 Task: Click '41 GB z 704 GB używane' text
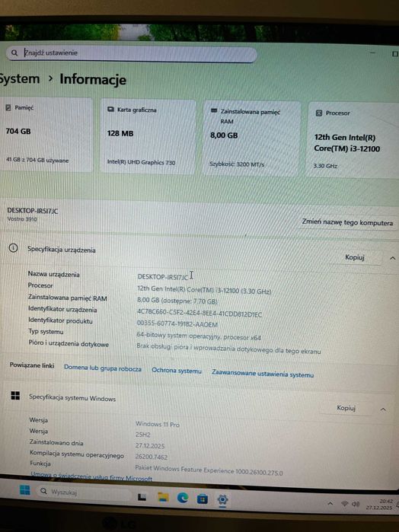[37, 160]
